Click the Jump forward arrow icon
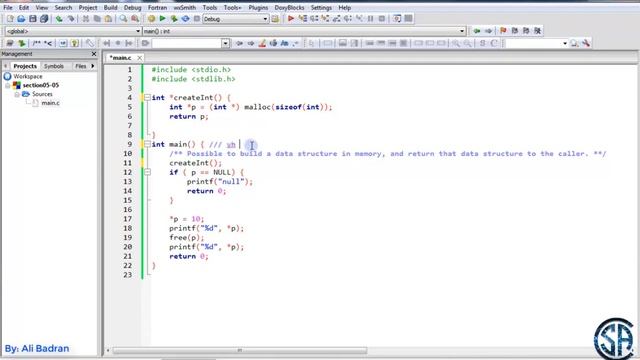The width and height of the screenshot is (640, 360). click(488, 31)
